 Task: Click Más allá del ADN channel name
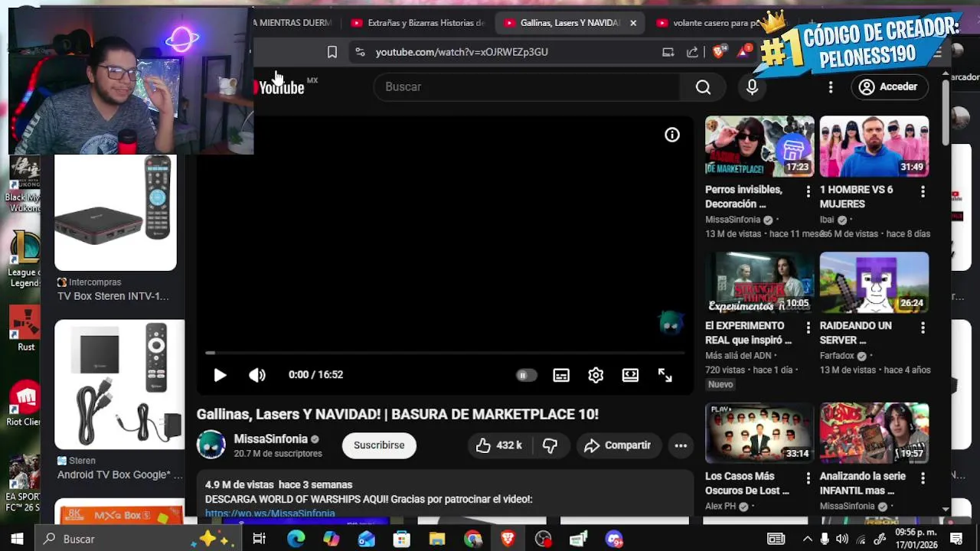click(739, 356)
